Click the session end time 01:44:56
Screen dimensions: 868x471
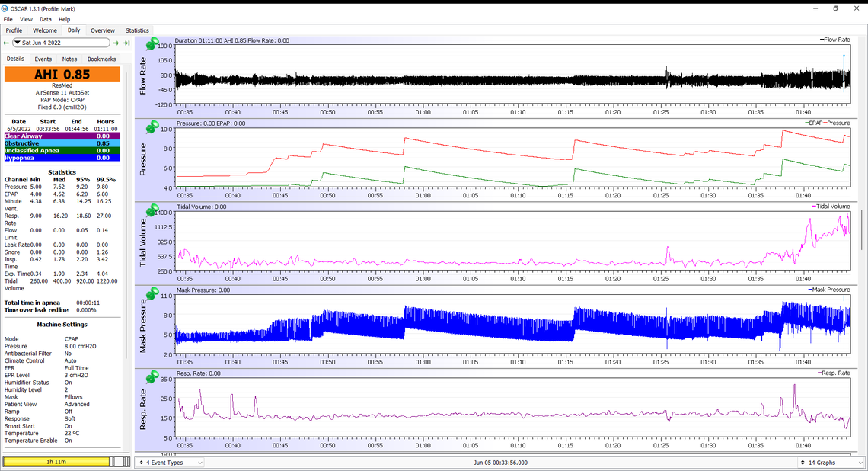coord(76,129)
